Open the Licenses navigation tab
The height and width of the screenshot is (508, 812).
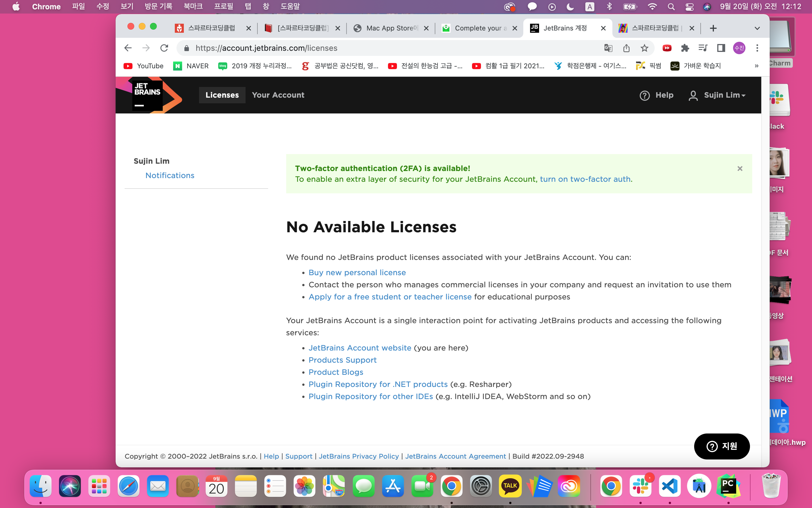click(x=222, y=95)
